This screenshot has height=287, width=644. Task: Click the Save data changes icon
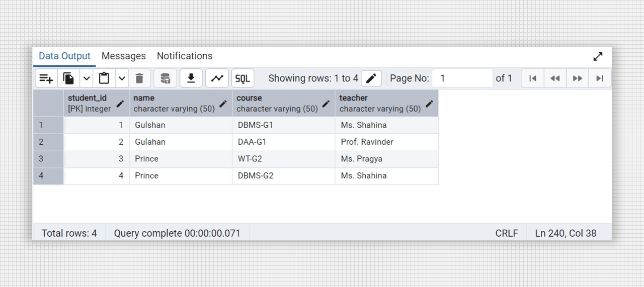[x=165, y=78]
